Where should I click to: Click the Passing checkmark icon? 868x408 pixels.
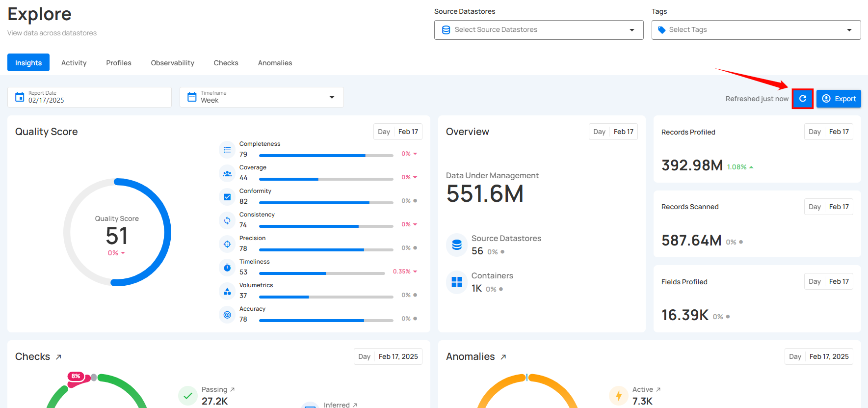click(188, 395)
